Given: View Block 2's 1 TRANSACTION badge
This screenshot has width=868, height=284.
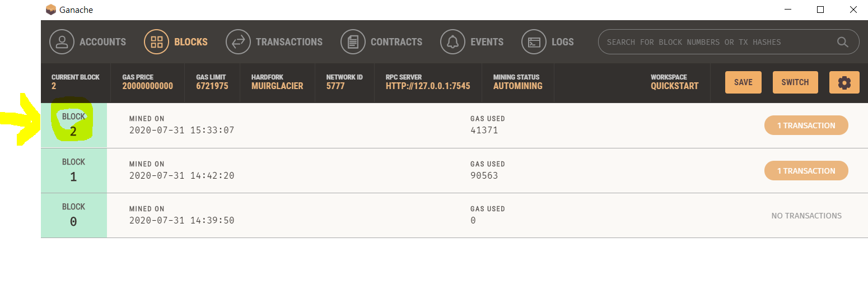Looking at the screenshot, I should (x=806, y=125).
